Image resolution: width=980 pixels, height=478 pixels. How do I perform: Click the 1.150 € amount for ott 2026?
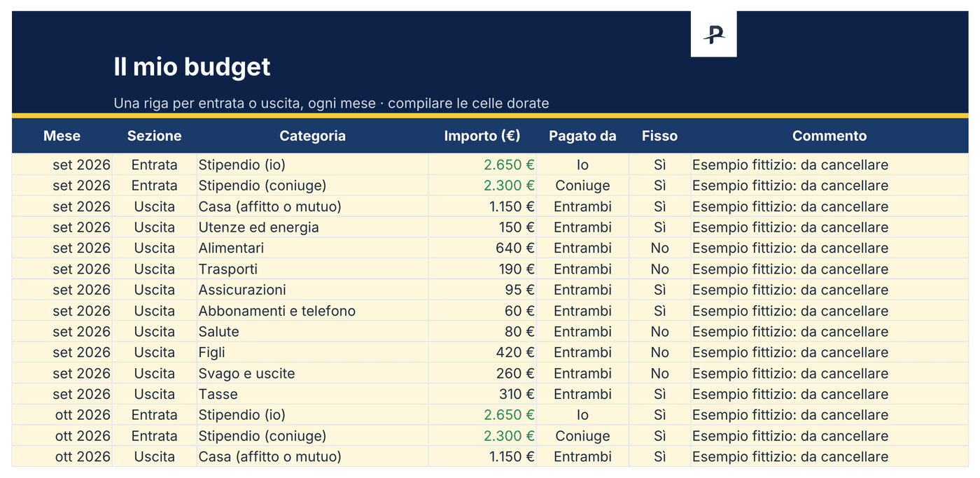[x=482, y=457]
